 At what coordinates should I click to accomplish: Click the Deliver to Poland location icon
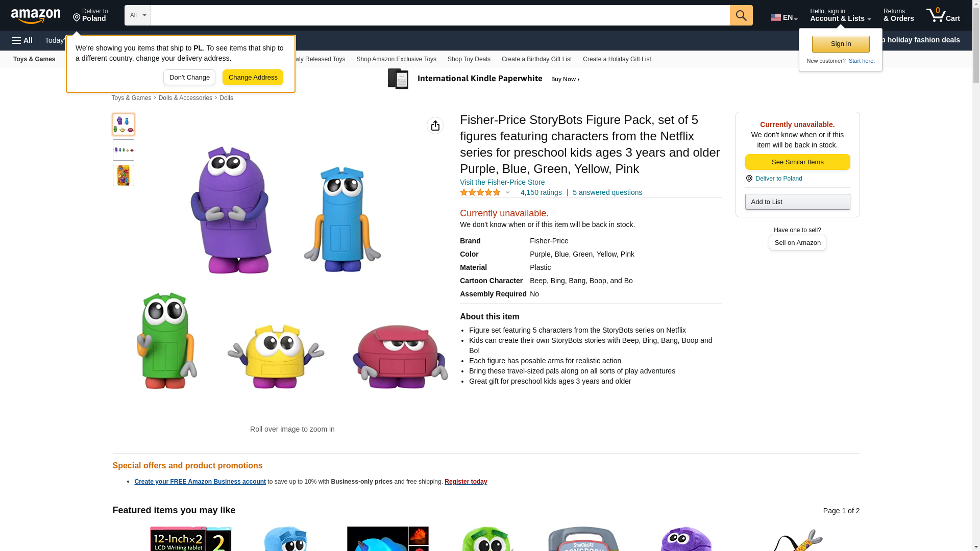(77, 18)
